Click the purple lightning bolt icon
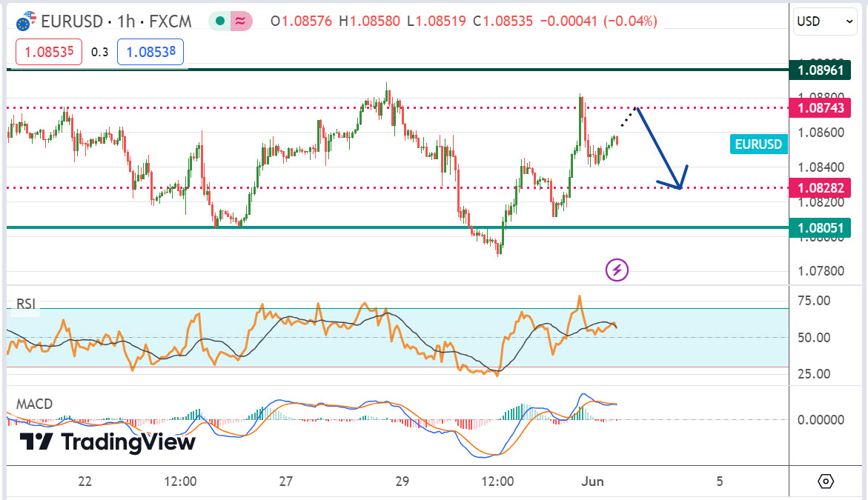Screen dimensions: 868x500 click(x=617, y=270)
